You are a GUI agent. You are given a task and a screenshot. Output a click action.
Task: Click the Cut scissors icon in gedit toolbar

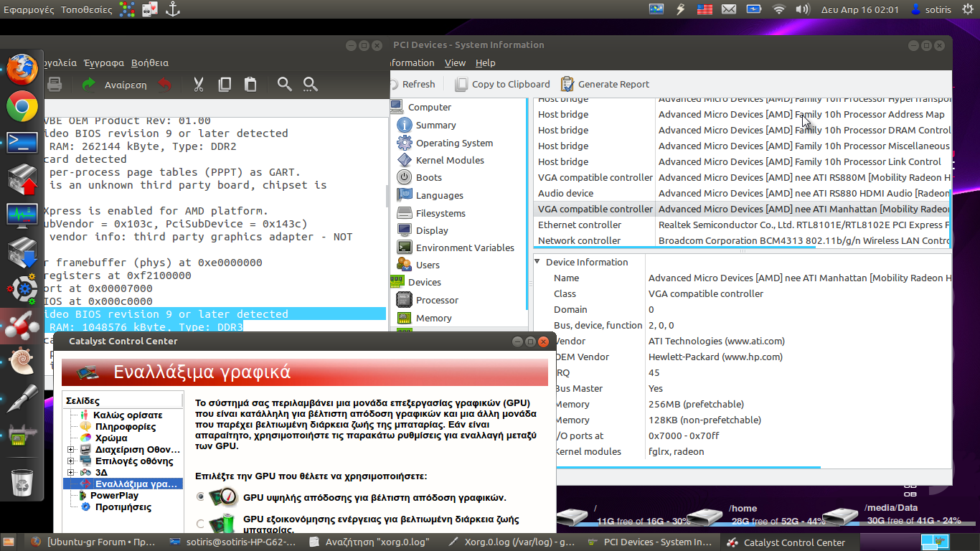coord(199,85)
